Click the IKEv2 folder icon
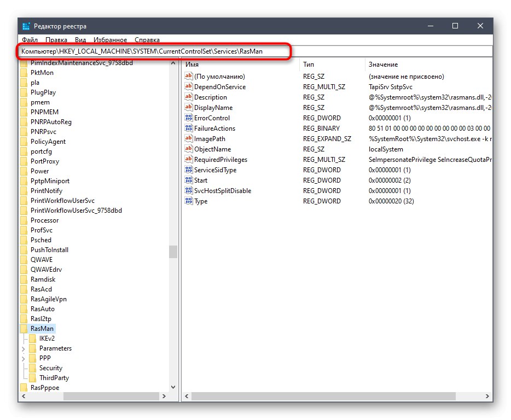 pyautogui.click(x=33, y=338)
